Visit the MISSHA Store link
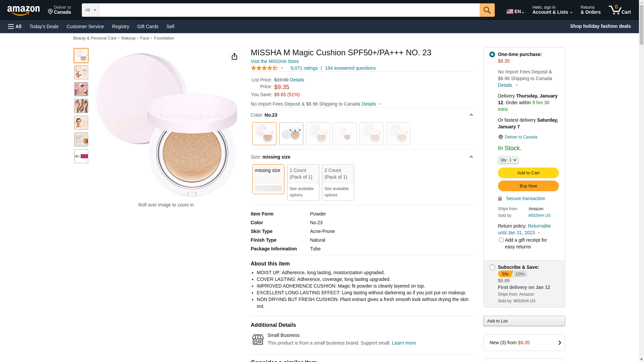 [274, 61]
